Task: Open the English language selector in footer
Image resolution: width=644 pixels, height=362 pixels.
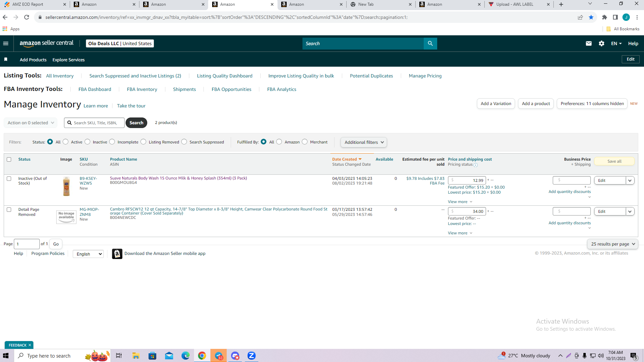Action: tap(88, 254)
